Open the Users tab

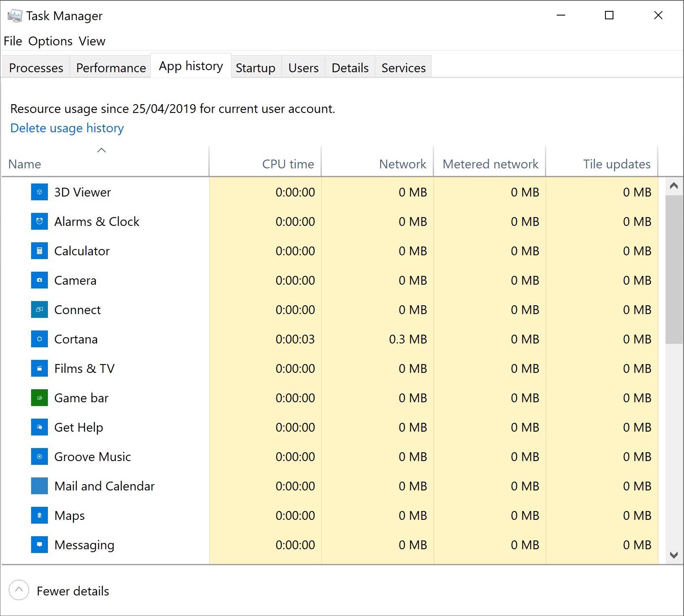click(303, 68)
